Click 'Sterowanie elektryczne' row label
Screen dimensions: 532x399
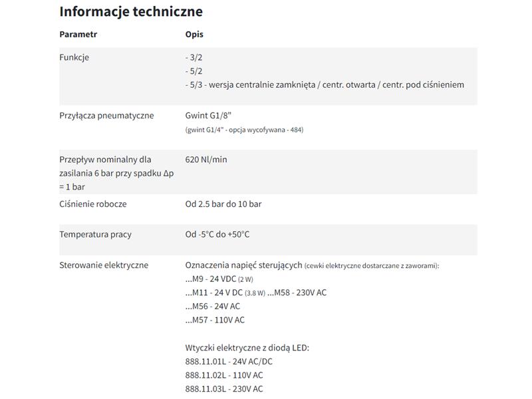pos(104,265)
